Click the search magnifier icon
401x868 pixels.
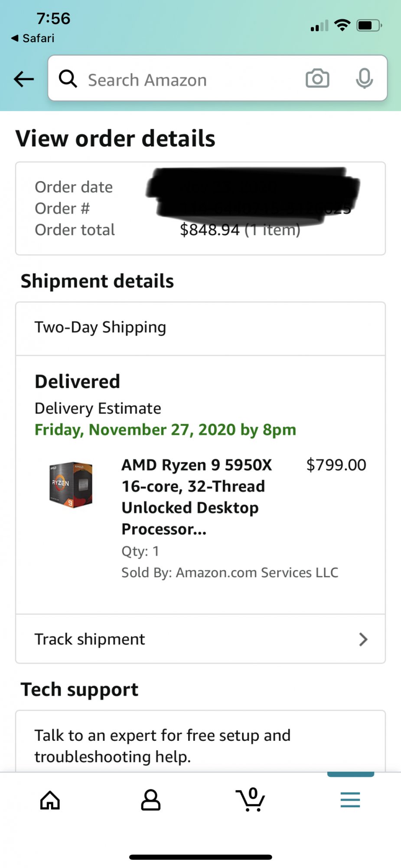pyautogui.click(x=68, y=79)
